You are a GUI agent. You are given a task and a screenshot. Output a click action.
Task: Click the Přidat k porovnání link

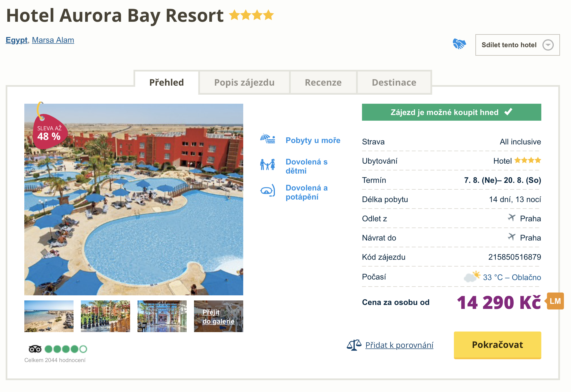[x=399, y=345]
